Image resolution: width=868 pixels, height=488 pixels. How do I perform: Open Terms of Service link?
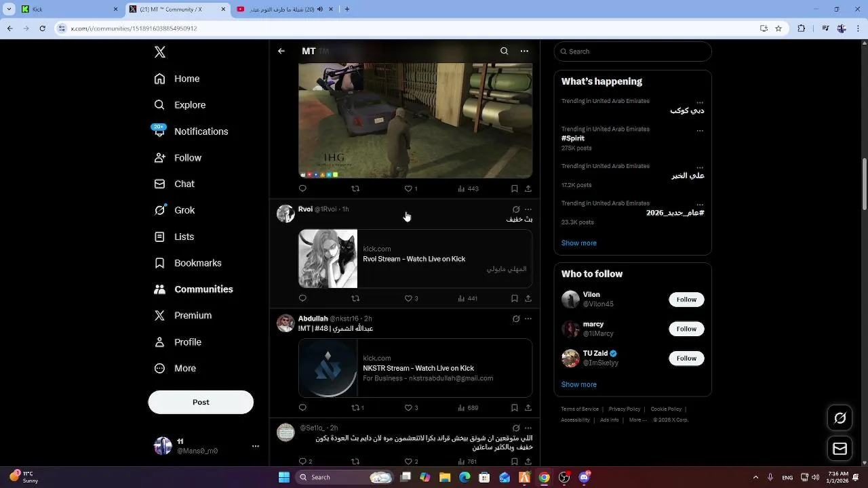[x=580, y=409]
